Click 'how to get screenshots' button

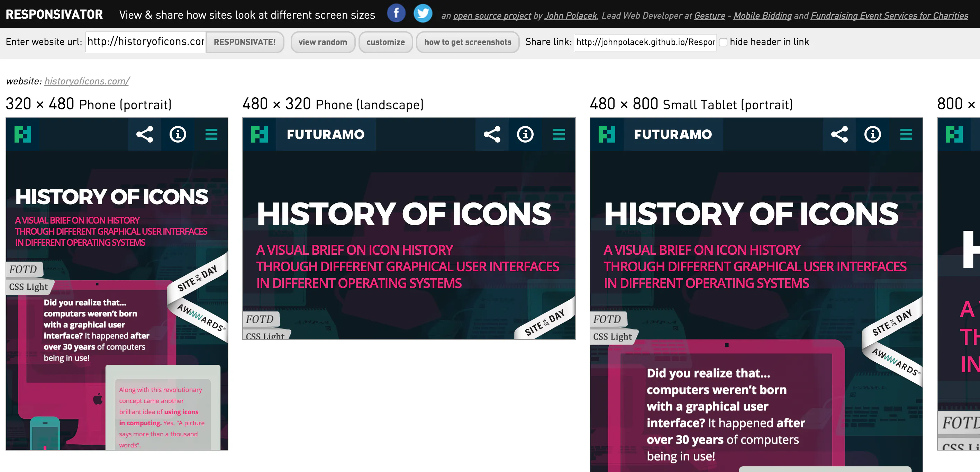point(468,42)
